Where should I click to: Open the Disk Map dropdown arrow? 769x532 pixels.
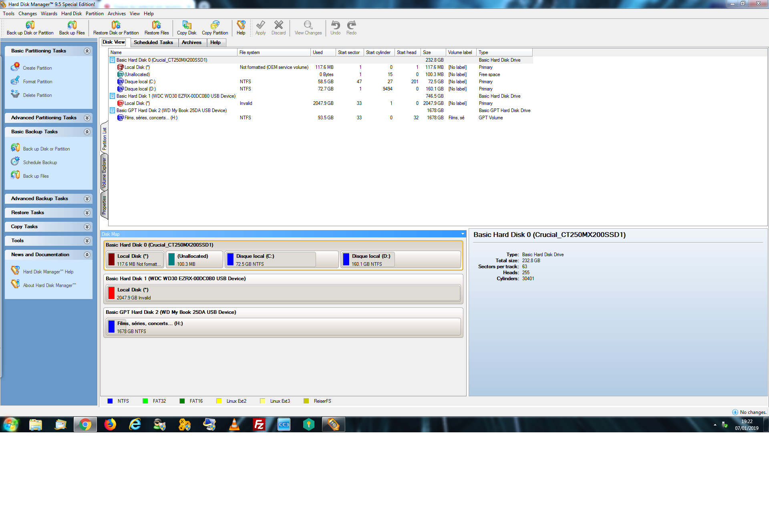463,234
